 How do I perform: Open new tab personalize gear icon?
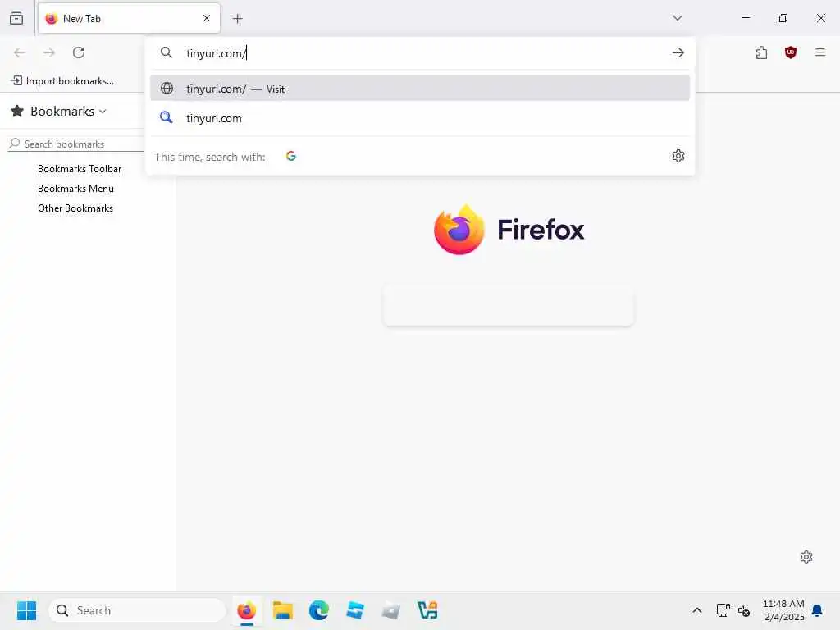[806, 557]
